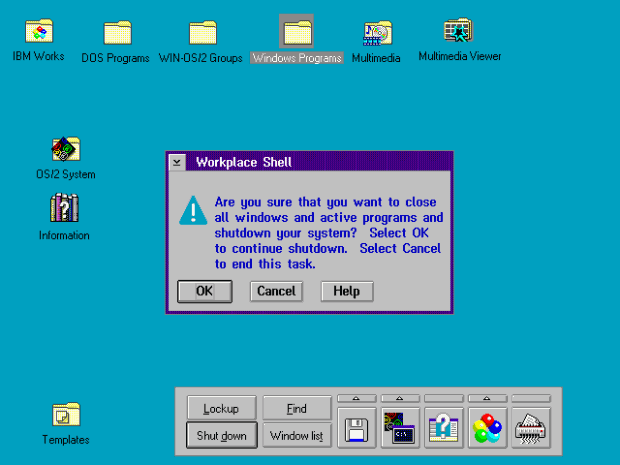Open the IBM Works folder icon
620x465 pixels.
pos(39,31)
